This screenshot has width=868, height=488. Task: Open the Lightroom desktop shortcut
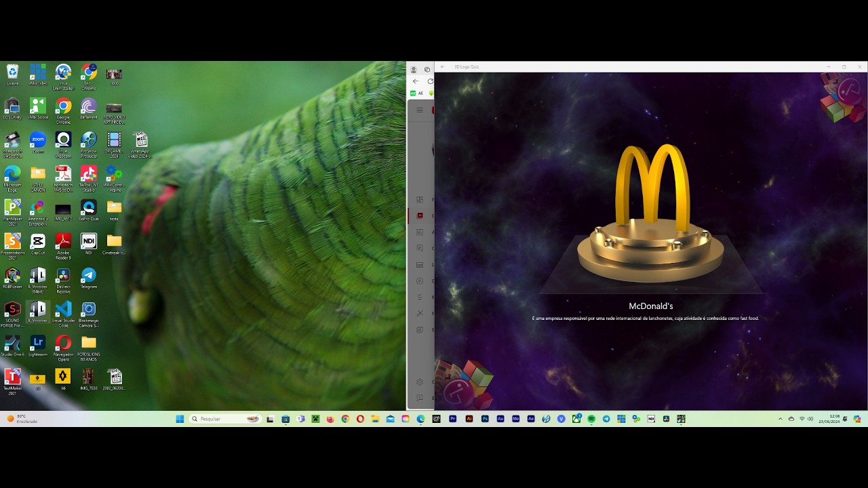(38, 346)
